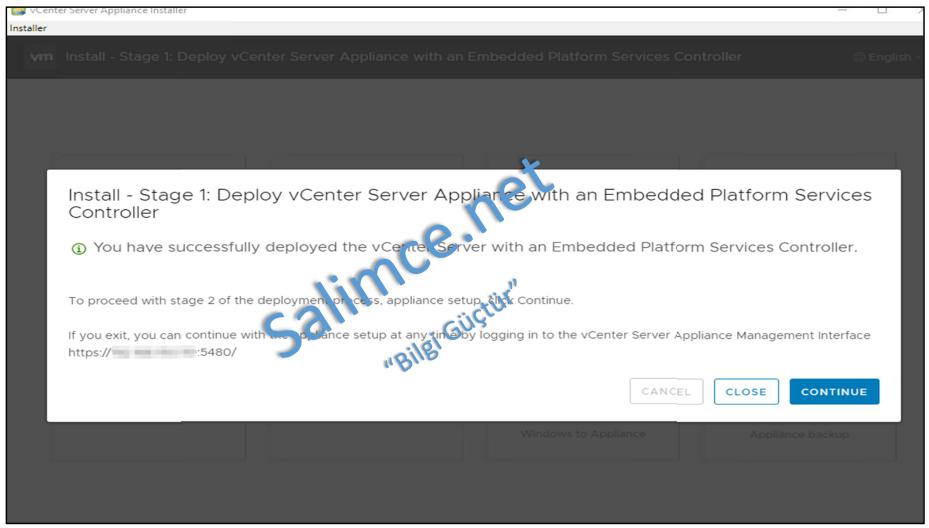Click the greyed-out CANCEL button
Screen dimensions: 929x528
tap(666, 392)
